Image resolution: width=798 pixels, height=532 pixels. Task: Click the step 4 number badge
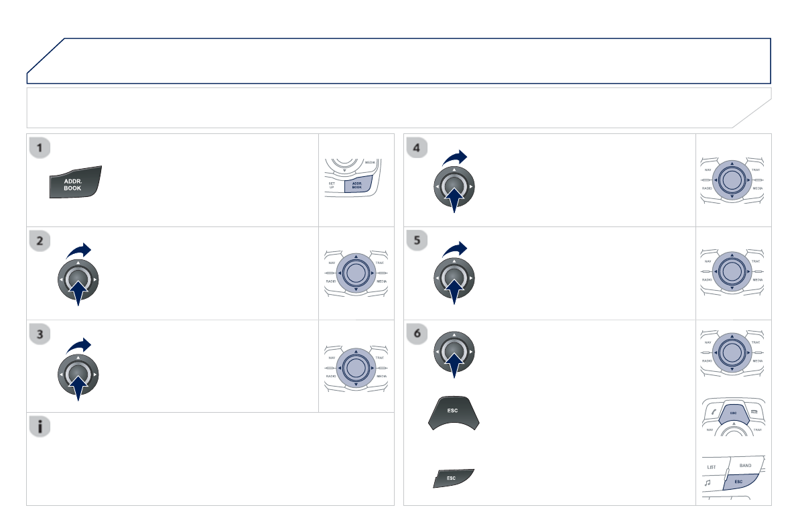[x=417, y=149]
